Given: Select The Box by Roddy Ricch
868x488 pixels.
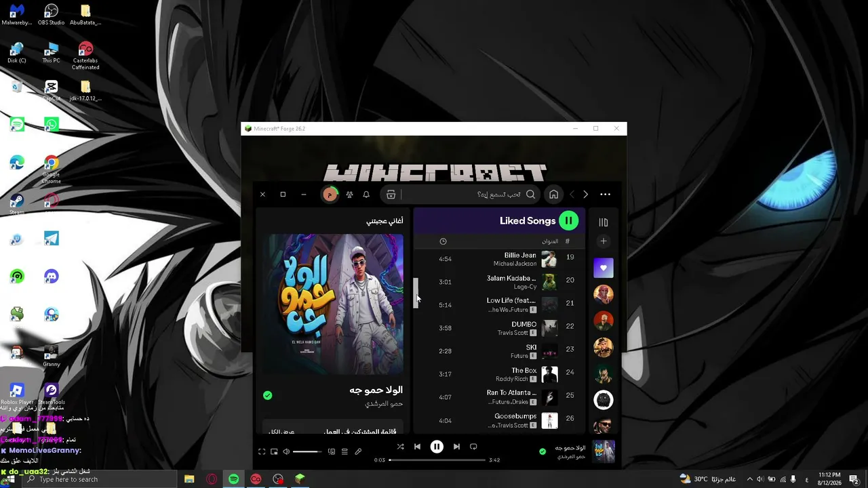Looking at the screenshot, I should coord(500,374).
